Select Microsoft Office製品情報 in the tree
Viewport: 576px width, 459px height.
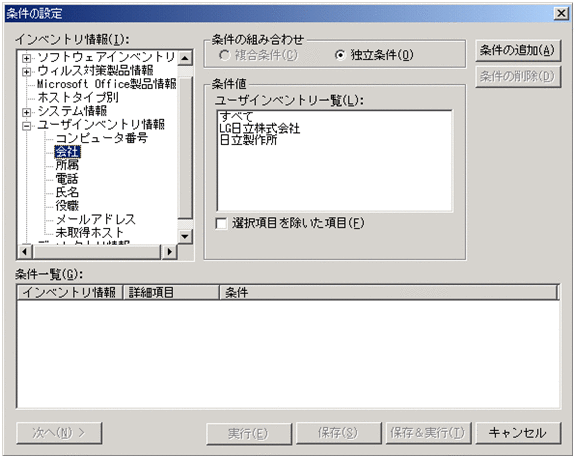point(107,84)
